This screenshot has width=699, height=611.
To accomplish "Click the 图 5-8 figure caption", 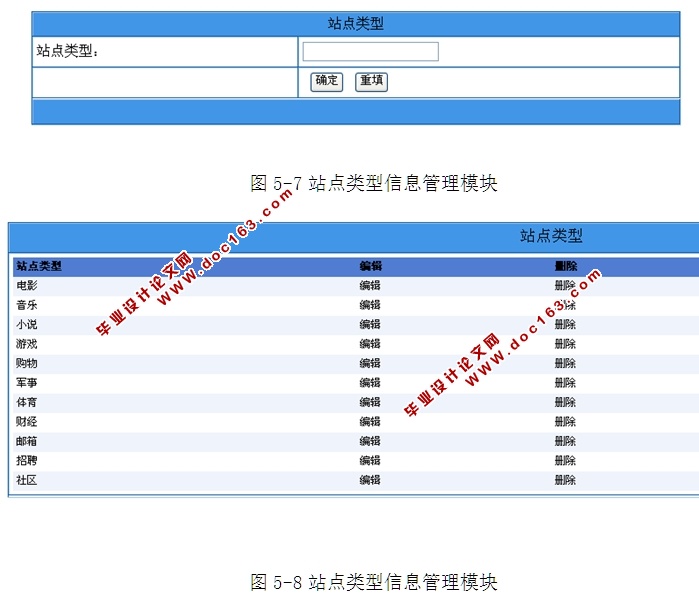I will click(x=374, y=582).
